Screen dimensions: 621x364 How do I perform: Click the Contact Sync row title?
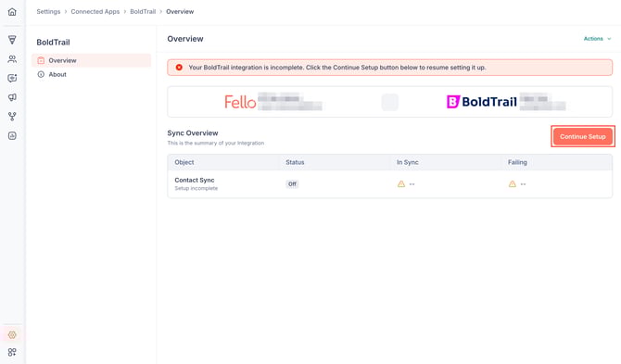coord(195,180)
